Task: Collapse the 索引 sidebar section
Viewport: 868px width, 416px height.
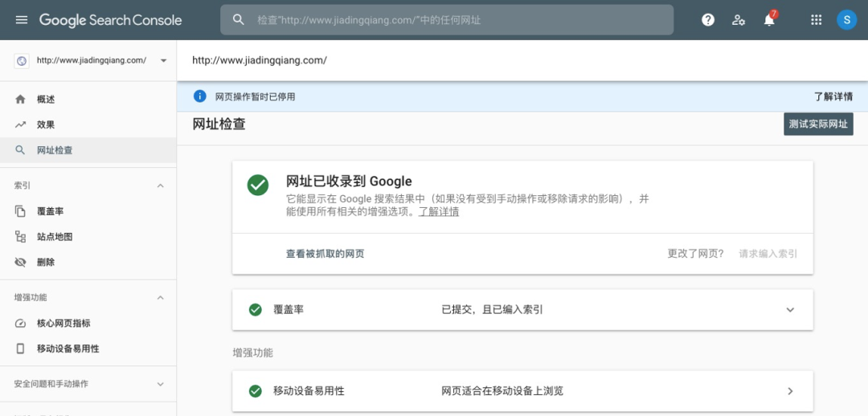Action: click(x=160, y=186)
